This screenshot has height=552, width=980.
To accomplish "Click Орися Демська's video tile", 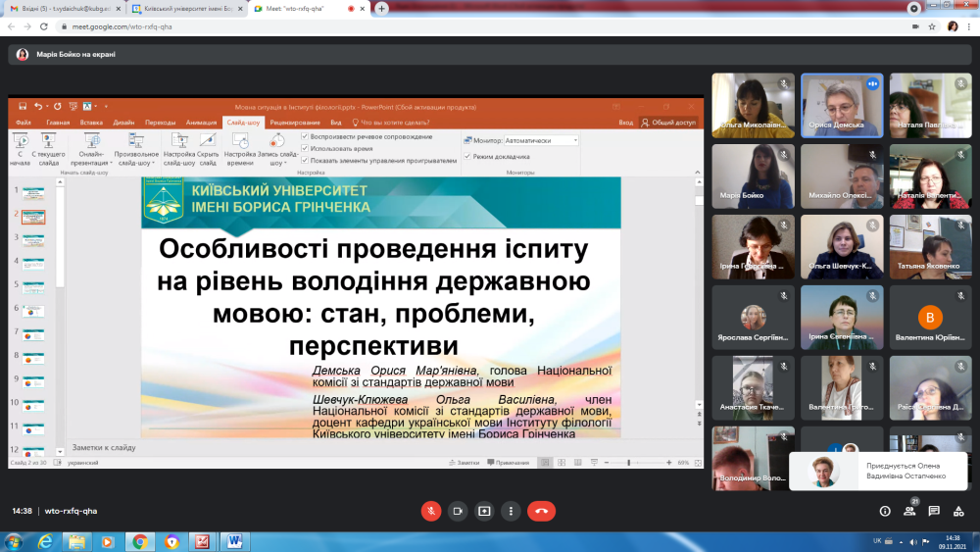I will point(842,105).
